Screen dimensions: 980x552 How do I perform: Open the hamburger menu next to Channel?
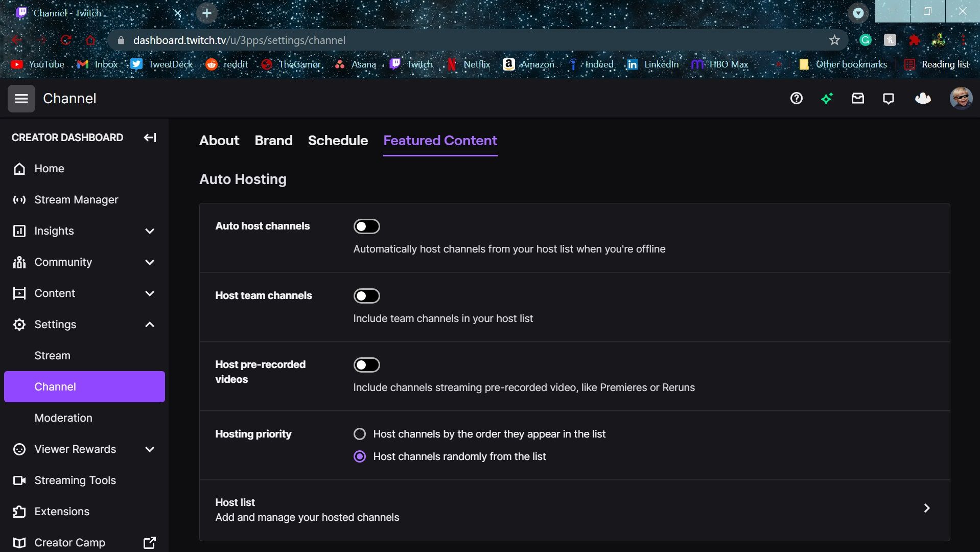(21, 98)
